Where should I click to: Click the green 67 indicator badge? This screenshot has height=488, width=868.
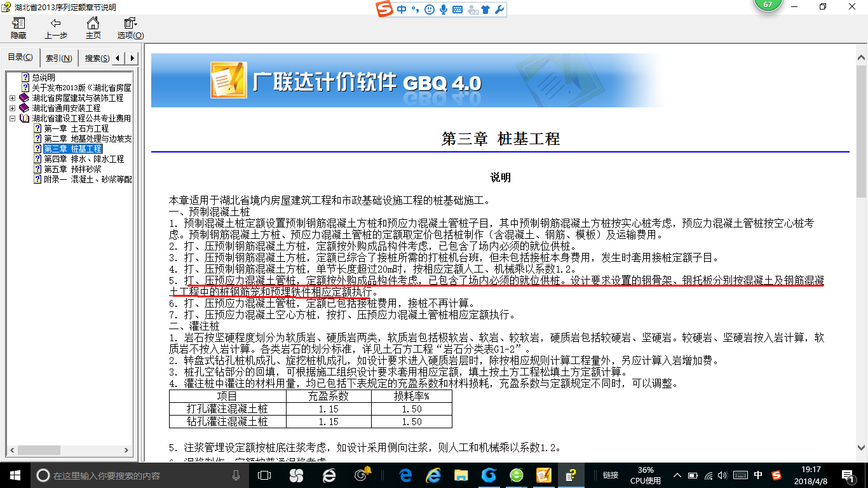pos(768,5)
